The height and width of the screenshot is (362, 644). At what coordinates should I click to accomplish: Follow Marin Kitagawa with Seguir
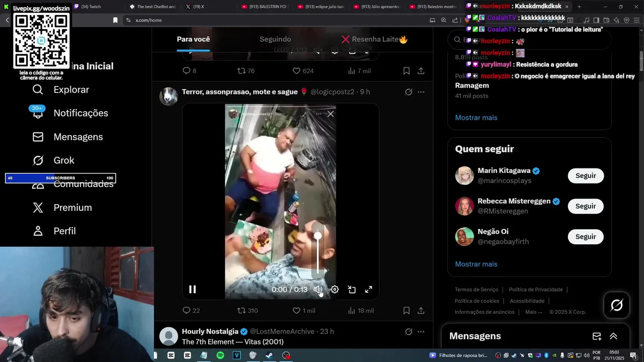[x=586, y=176]
